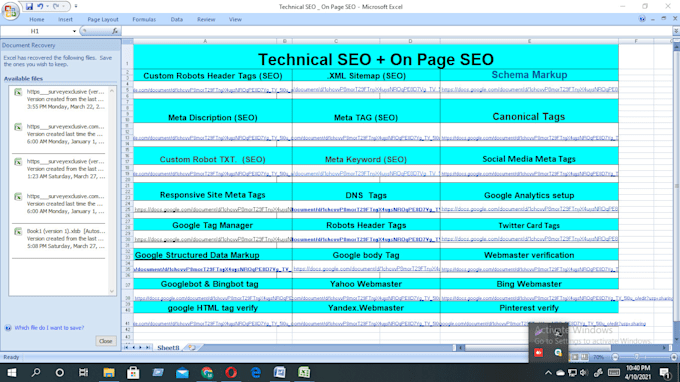This screenshot has width=680, height=382.
Task: Switch to Page Break Preview view
Action: point(585,357)
